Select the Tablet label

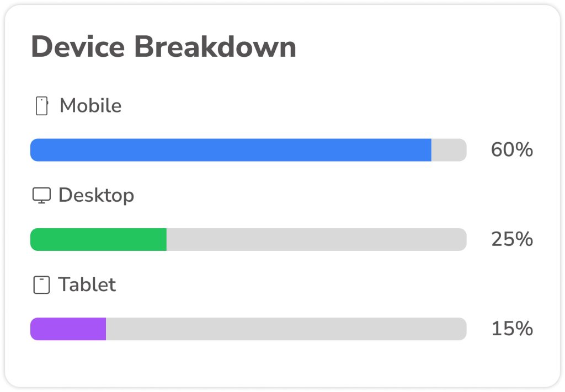coord(87,284)
